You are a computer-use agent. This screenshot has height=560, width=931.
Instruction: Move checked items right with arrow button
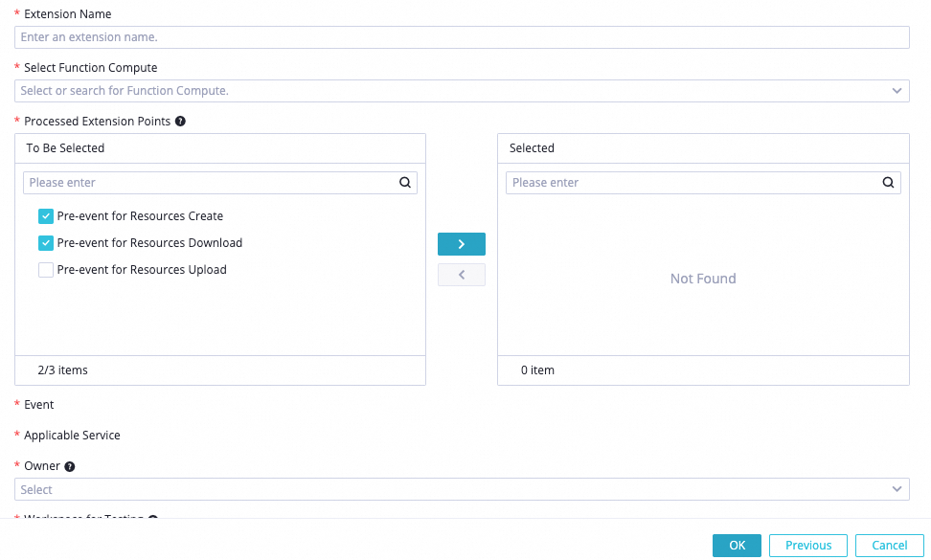[461, 244]
